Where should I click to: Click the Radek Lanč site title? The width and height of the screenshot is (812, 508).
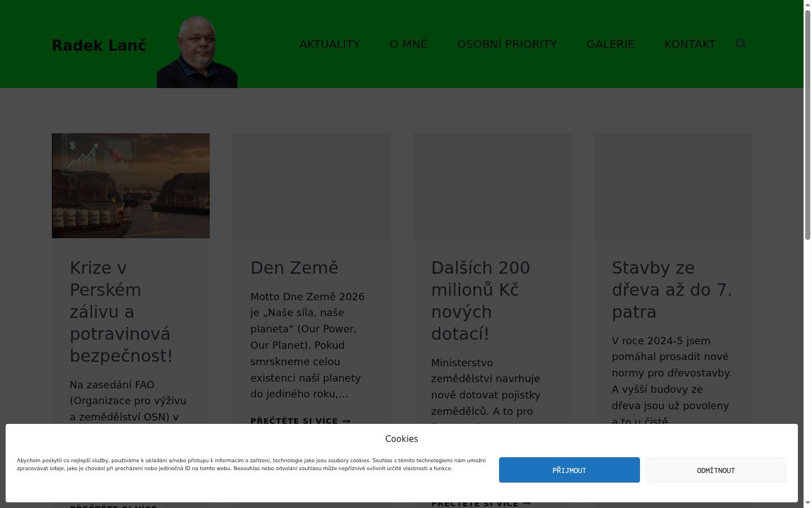(x=99, y=46)
